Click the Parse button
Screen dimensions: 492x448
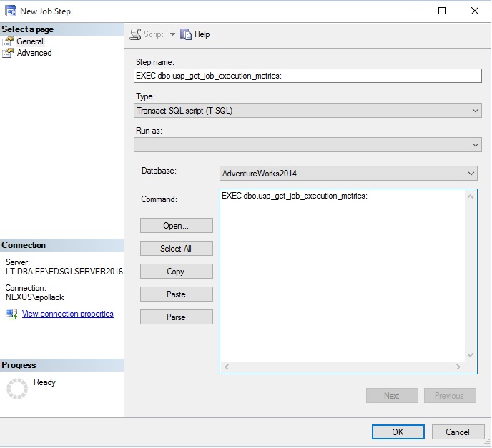point(177,317)
